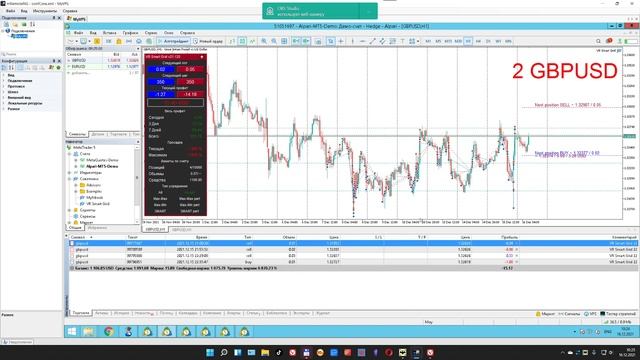
Task: Open File Explorer on remote taskbar
Action: (89, 331)
